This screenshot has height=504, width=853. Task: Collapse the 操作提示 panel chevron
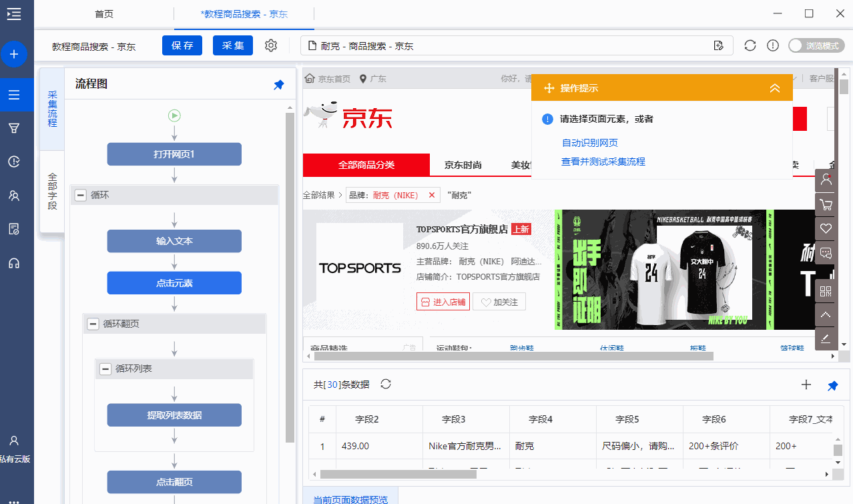click(774, 88)
